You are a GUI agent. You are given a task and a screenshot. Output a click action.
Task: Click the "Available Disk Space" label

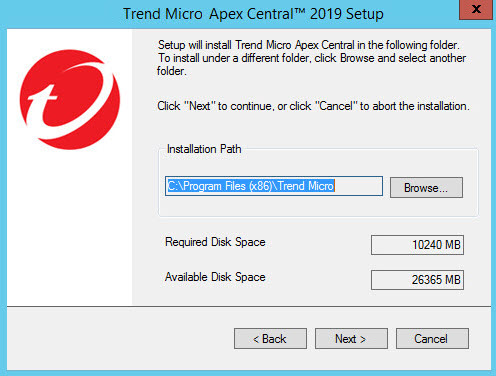[x=215, y=277]
